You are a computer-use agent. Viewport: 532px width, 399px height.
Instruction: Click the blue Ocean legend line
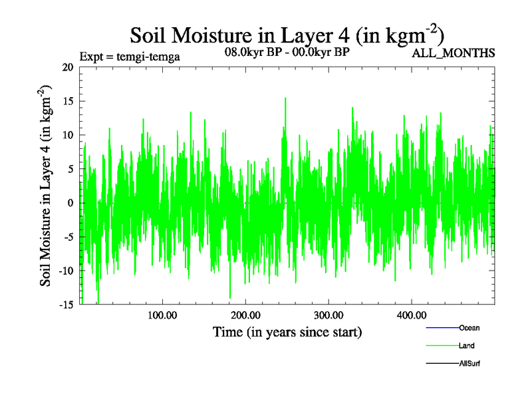pyautogui.click(x=442, y=328)
